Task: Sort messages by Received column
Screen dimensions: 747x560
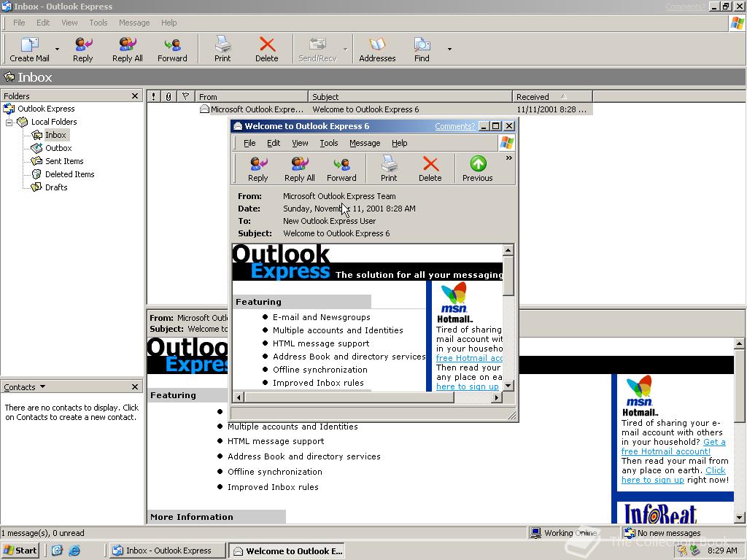Action: coord(553,97)
